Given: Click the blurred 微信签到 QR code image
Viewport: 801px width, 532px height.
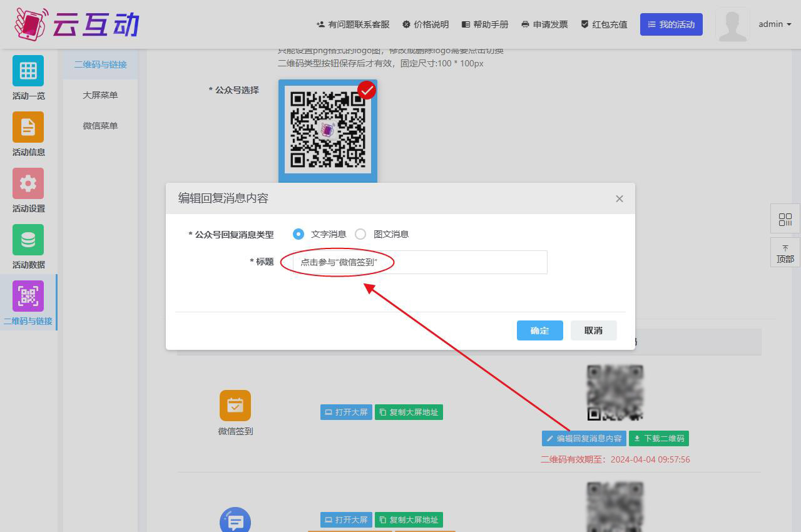Looking at the screenshot, I should [615, 393].
